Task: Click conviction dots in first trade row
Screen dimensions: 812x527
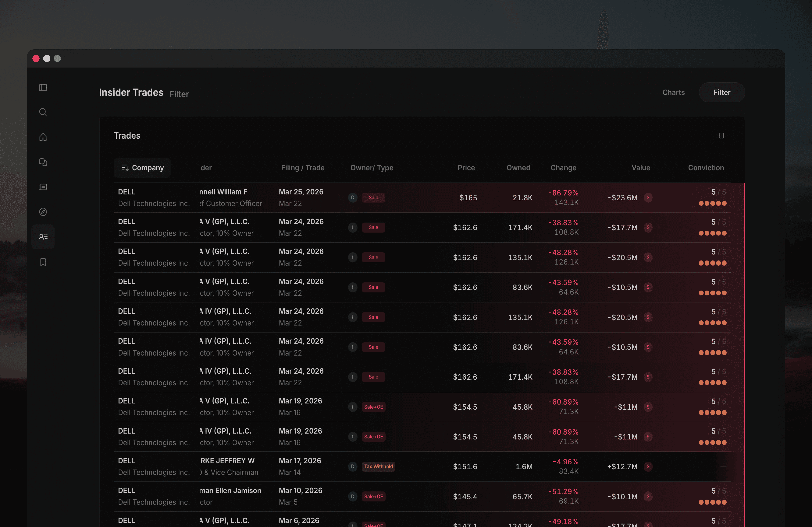Action: pos(712,204)
